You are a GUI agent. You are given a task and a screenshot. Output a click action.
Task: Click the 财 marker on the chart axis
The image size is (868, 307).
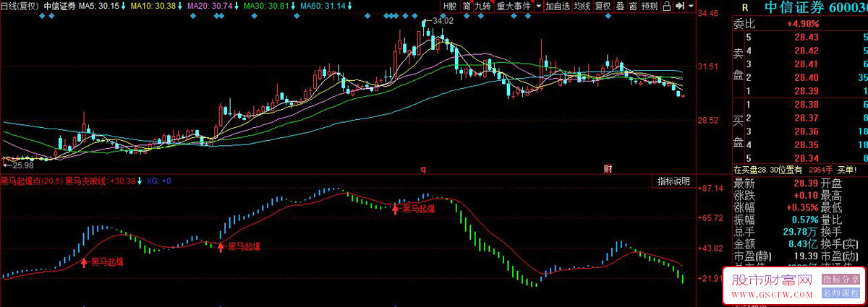pyautogui.click(x=608, y=169)
